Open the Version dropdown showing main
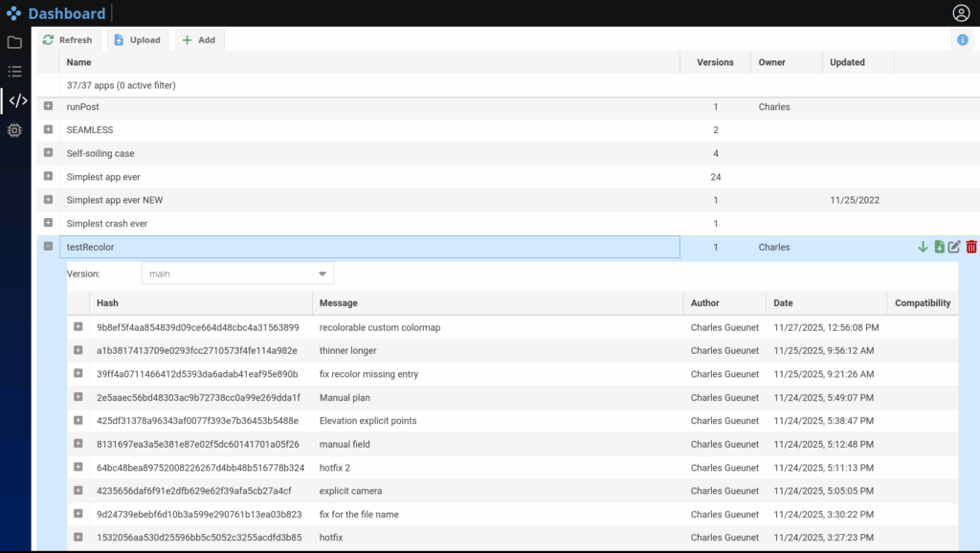Viewport: 980px width, 553px height. coord(237,274)
